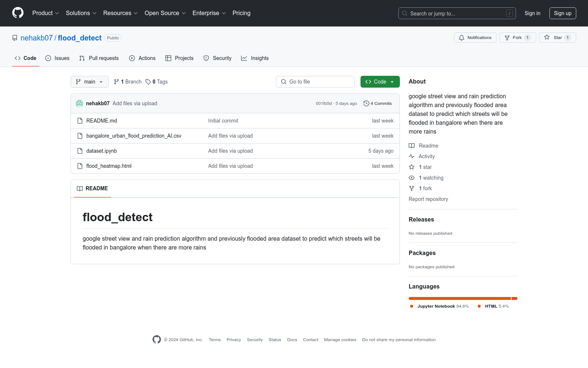Open the dataset.ipynb notebook file

tap(101, 151)
